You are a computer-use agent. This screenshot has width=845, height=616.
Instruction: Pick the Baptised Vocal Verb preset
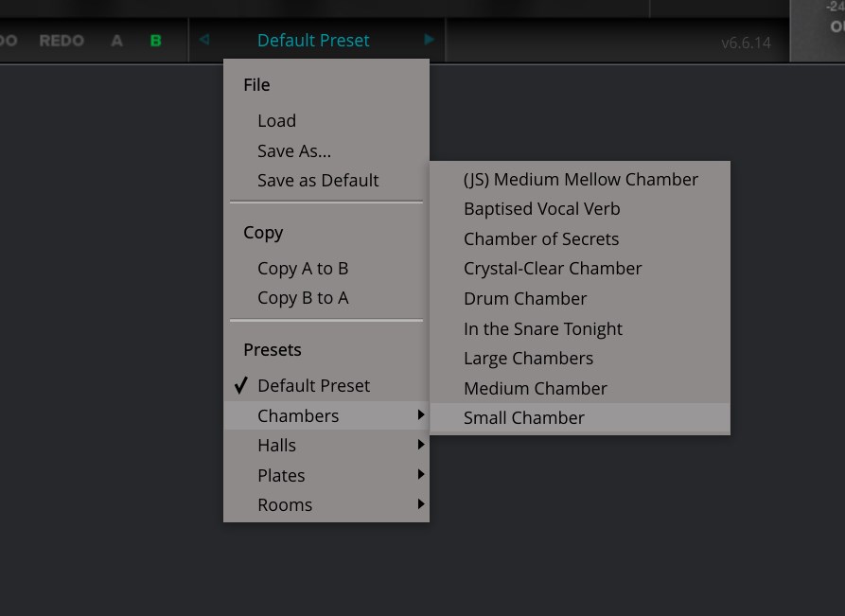tap(542, 209)
